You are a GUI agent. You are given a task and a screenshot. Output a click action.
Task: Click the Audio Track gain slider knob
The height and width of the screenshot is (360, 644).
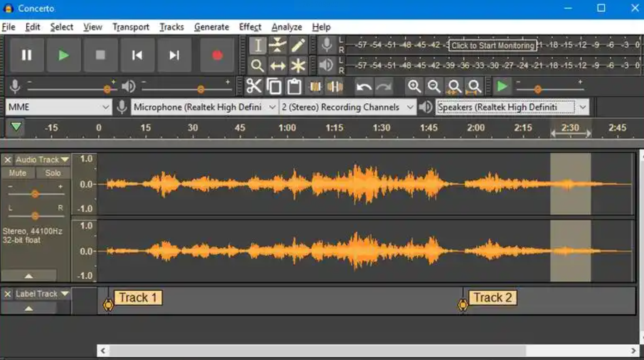[35, 194]
